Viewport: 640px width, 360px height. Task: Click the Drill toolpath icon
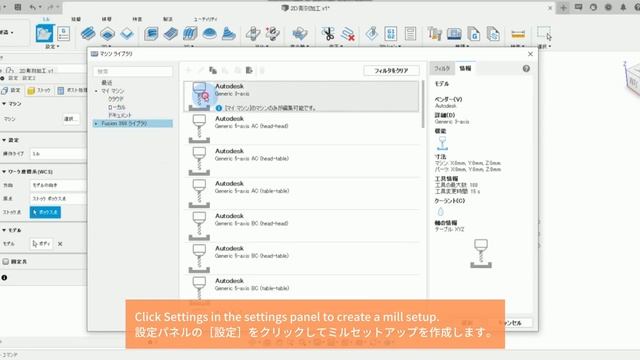tap(253, 33)
